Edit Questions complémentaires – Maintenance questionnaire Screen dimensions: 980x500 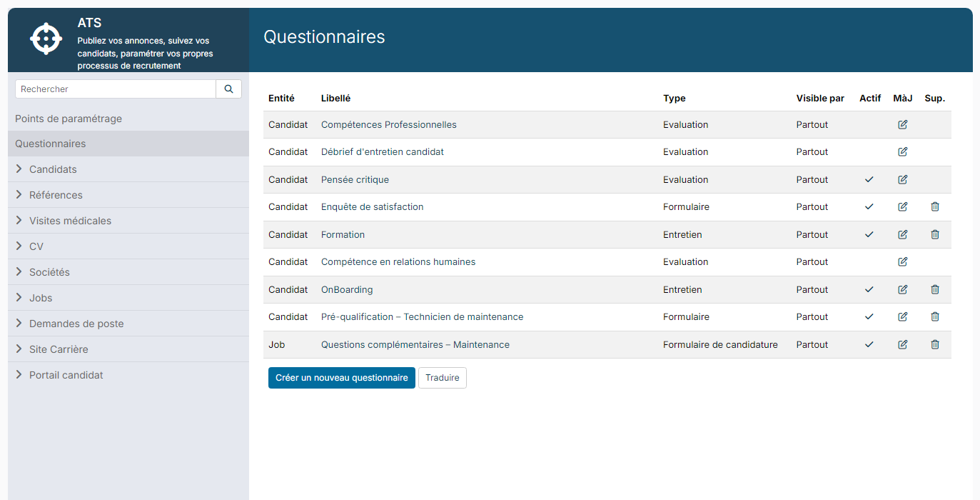903,345
